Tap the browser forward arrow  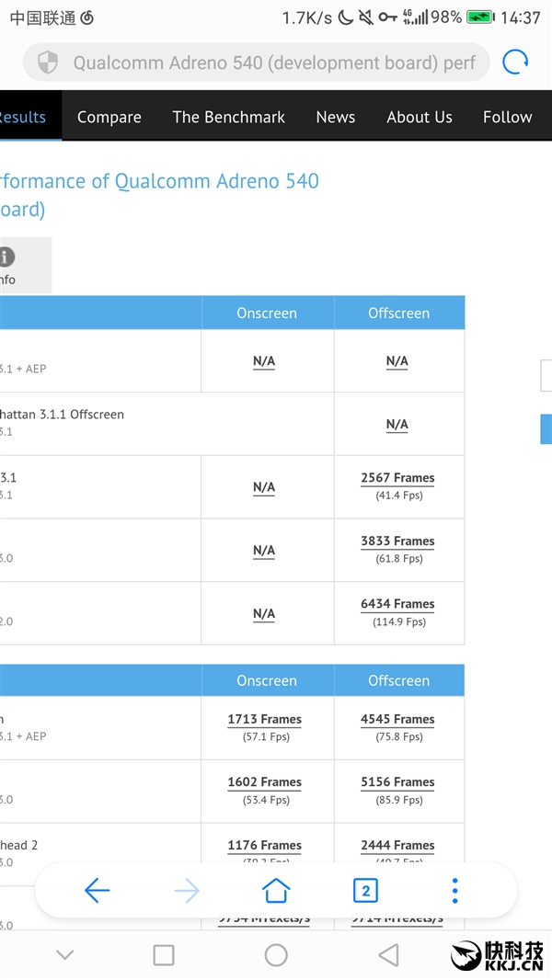[x=186, y=890]
